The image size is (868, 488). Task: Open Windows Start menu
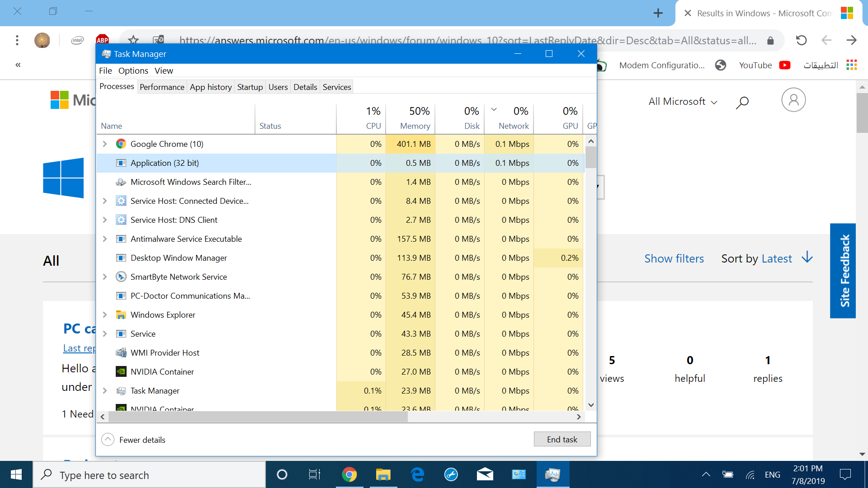pyautogui.click(x=16, y=474)
